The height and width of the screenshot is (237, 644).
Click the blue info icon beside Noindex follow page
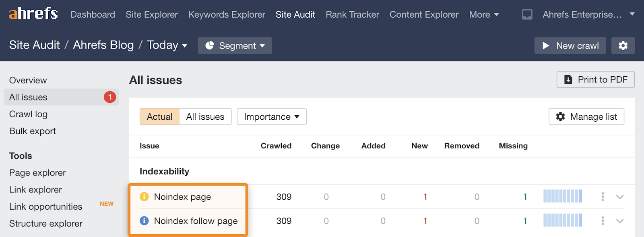point(144,221)
